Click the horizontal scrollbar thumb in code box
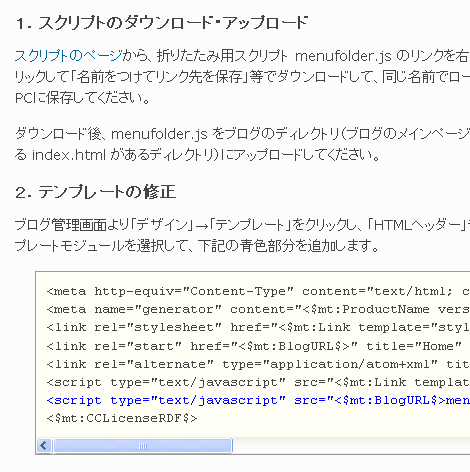Viewport: 470px width, 472px height. 143,446
